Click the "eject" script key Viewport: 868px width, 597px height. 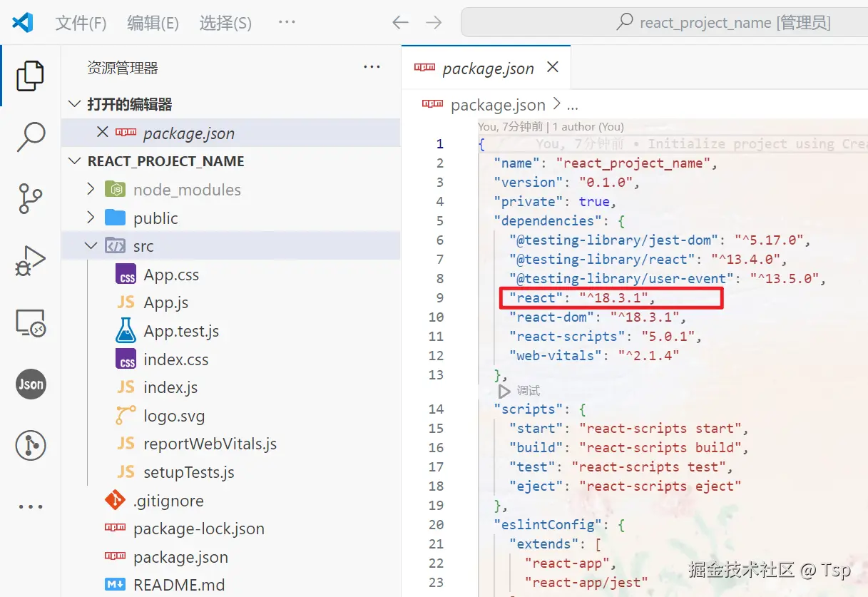(536, 486)
